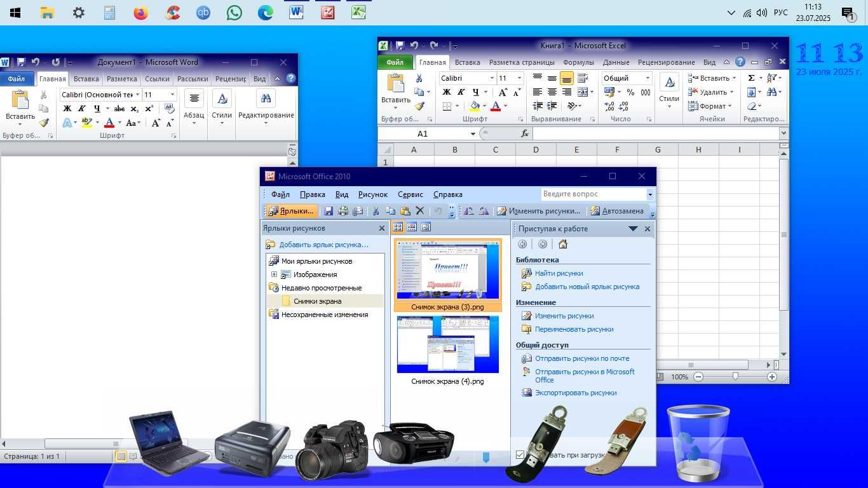
Task: Toggle Bold (Ж) in Excel
Action: click(x=447, y=92)
